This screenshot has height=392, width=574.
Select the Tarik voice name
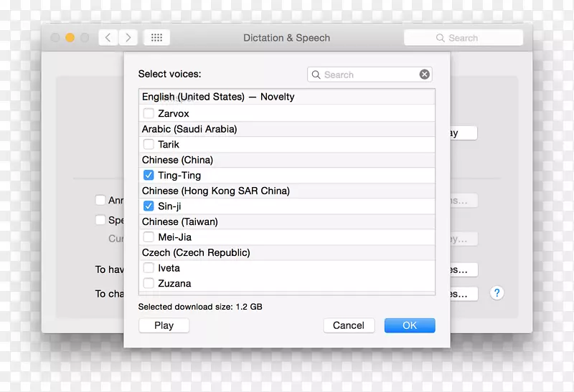pos(169,145)
